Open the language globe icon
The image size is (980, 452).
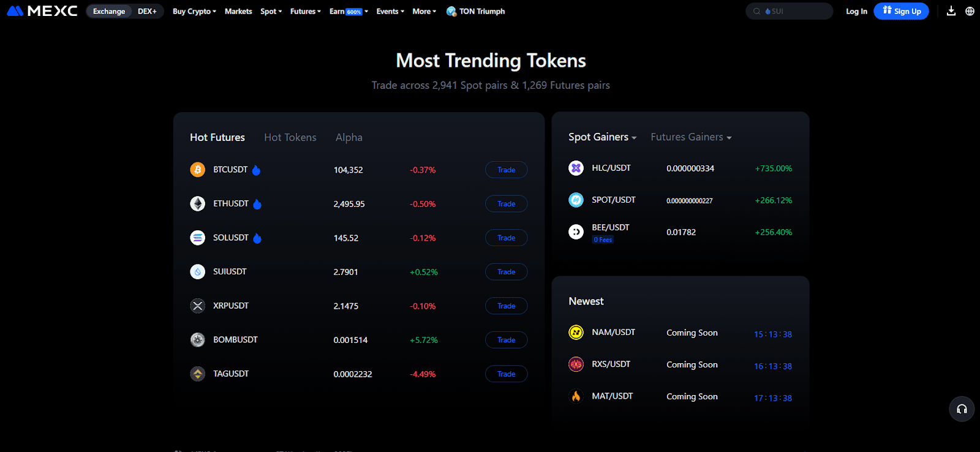970,11
